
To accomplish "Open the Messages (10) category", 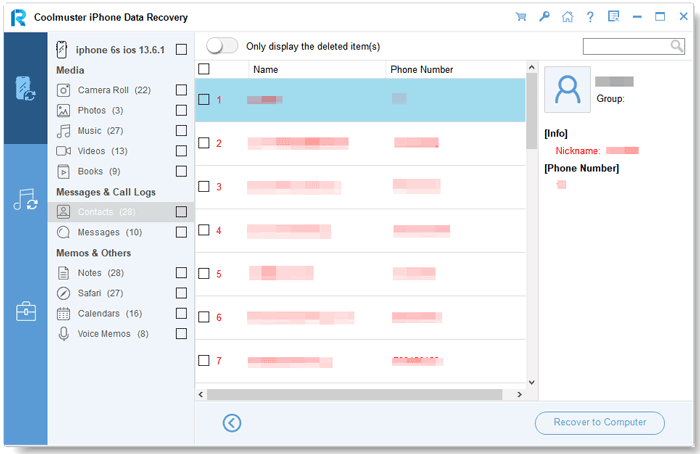I will 109,232.
